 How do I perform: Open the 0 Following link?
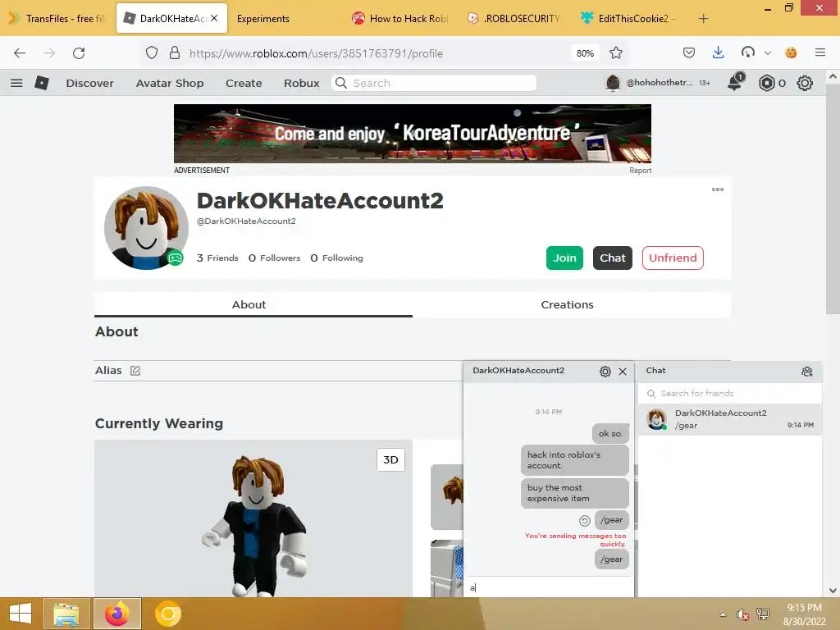point(336,258)
